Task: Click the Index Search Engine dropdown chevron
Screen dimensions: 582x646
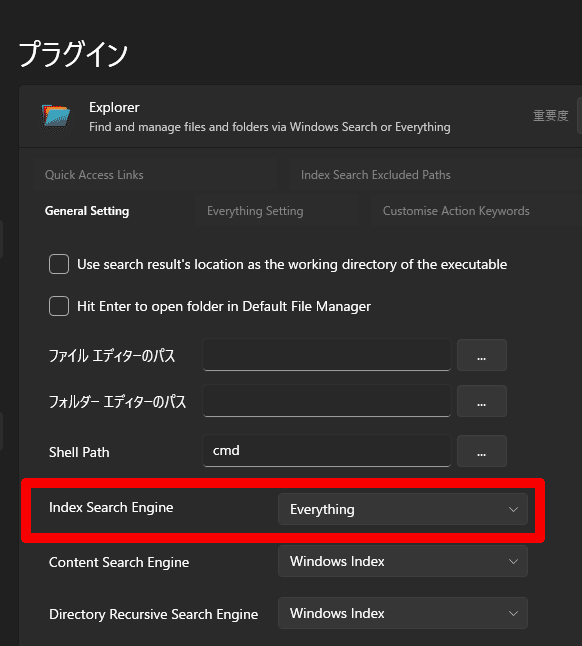Action: point(513,509)
